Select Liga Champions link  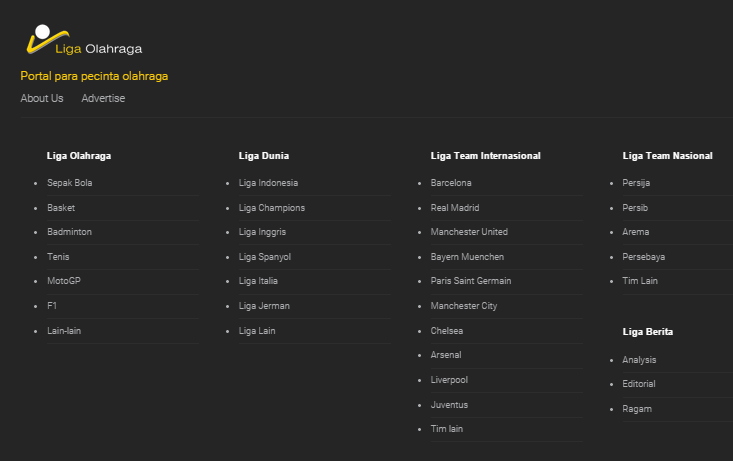coord(272,208)
